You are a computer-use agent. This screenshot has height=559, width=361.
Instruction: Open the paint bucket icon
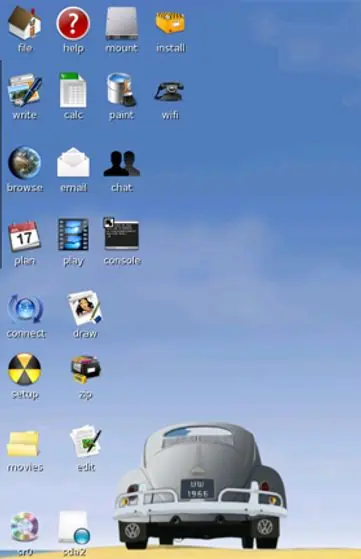point(122,90)
